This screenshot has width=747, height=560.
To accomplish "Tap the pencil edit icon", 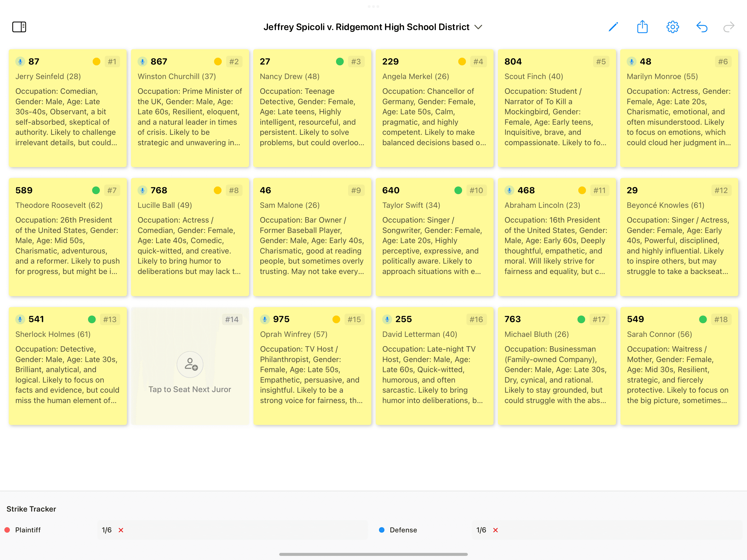I will tap(613, 27).
